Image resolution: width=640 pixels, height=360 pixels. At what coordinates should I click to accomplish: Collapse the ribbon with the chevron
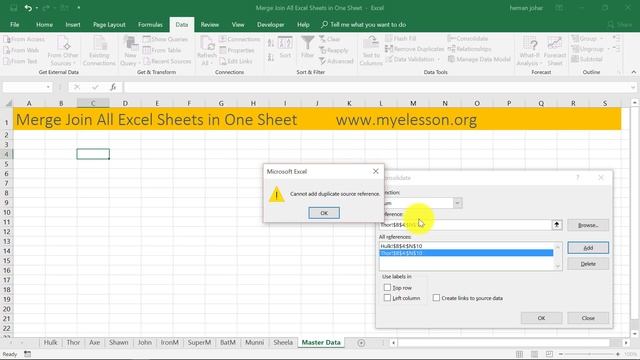click(633, 72)
